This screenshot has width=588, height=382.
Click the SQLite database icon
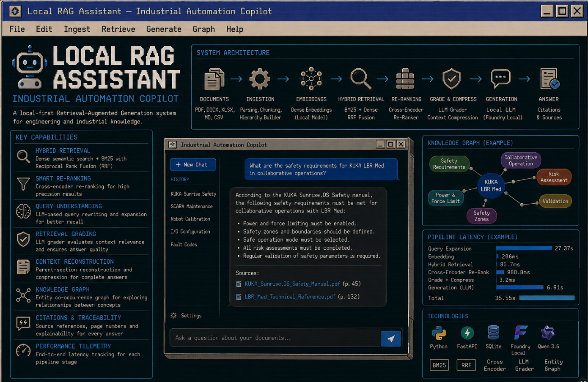[x=493, y=333]
